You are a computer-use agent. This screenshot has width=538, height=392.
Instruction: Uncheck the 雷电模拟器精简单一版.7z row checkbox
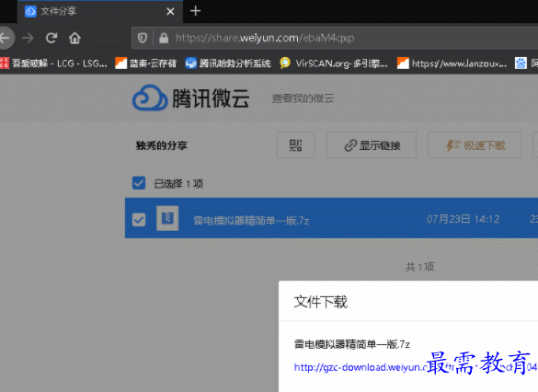[x=139, y=220]
